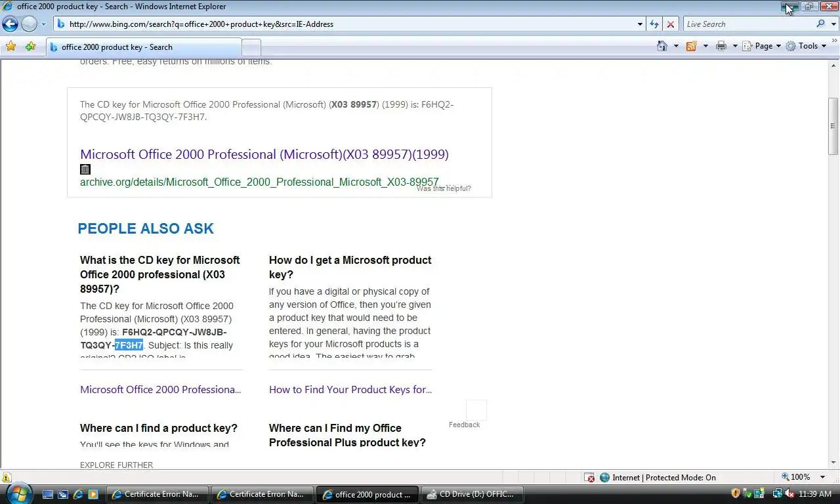
Task: Click the highlighted 7F3H7 key segment
Action: pos(129,345)
